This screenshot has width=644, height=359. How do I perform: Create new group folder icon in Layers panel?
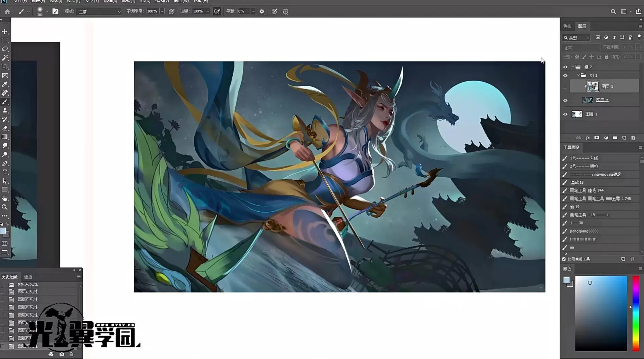click(x=615, y=138)
